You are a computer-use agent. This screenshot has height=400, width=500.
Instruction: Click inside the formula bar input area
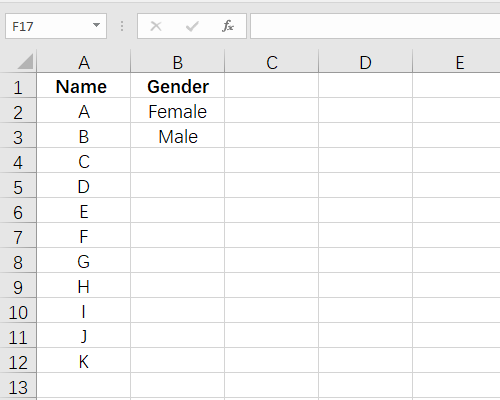[375, 26]
